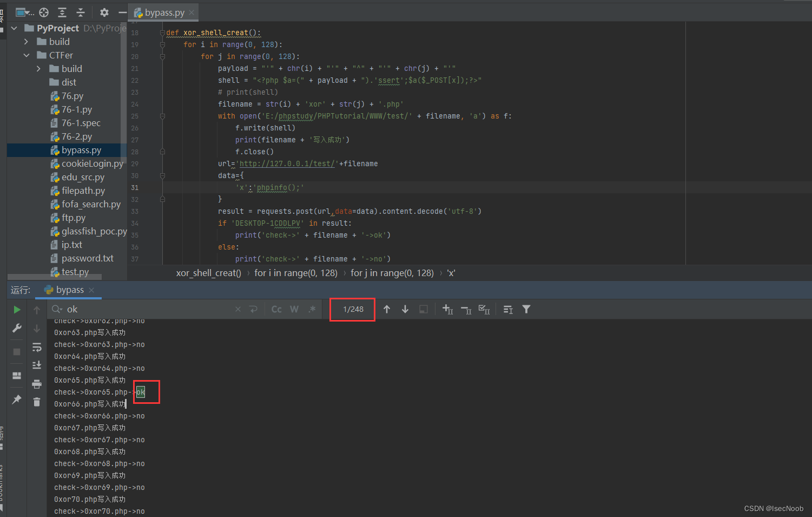Restore the Run window layout
The height and width of the screenshot is (517, 812).
coord(17,376)
